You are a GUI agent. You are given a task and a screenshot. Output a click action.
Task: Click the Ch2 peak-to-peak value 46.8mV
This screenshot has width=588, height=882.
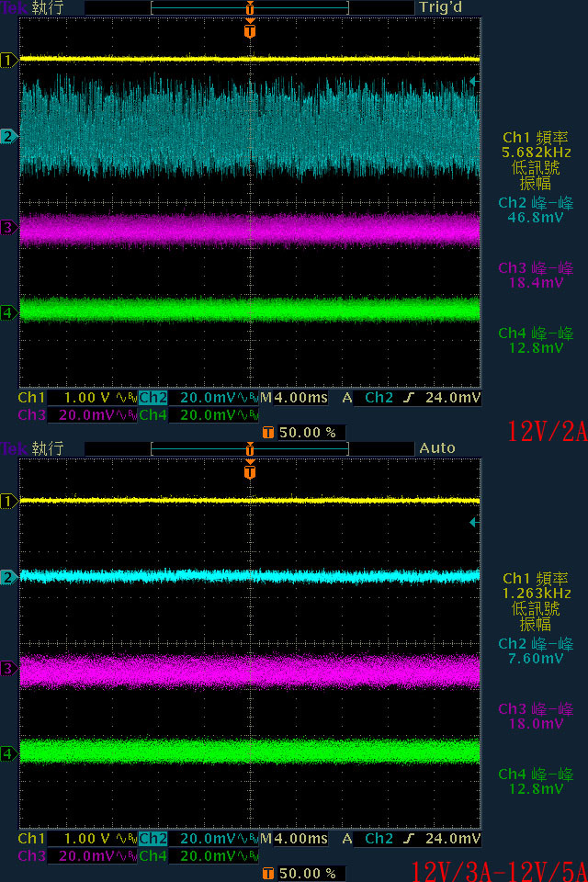click(536, 218)
